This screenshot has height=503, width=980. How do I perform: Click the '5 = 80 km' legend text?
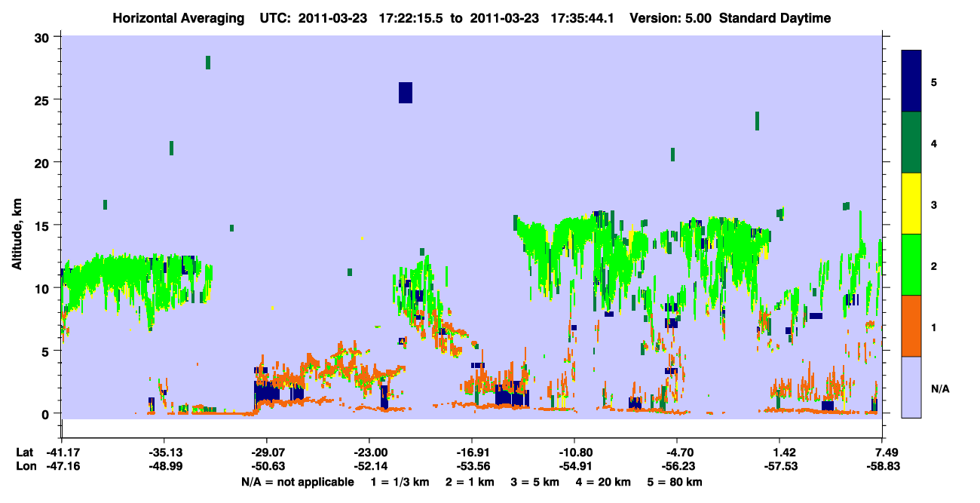(x=675, y=482)
